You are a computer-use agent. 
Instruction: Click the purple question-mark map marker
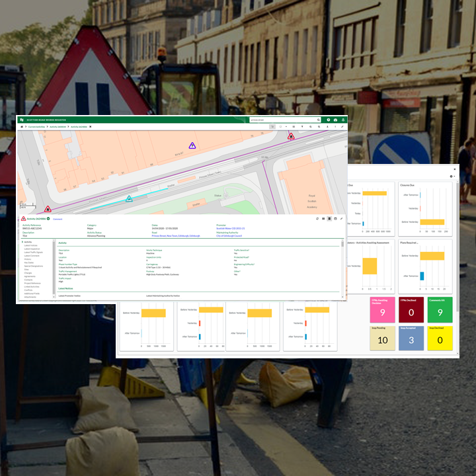click(x=192, y=145)
